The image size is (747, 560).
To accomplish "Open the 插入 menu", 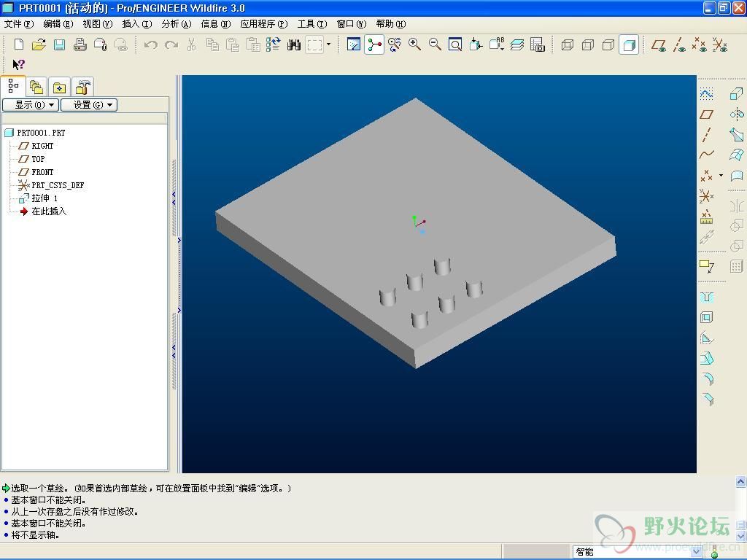I will [x=136, y=24].
